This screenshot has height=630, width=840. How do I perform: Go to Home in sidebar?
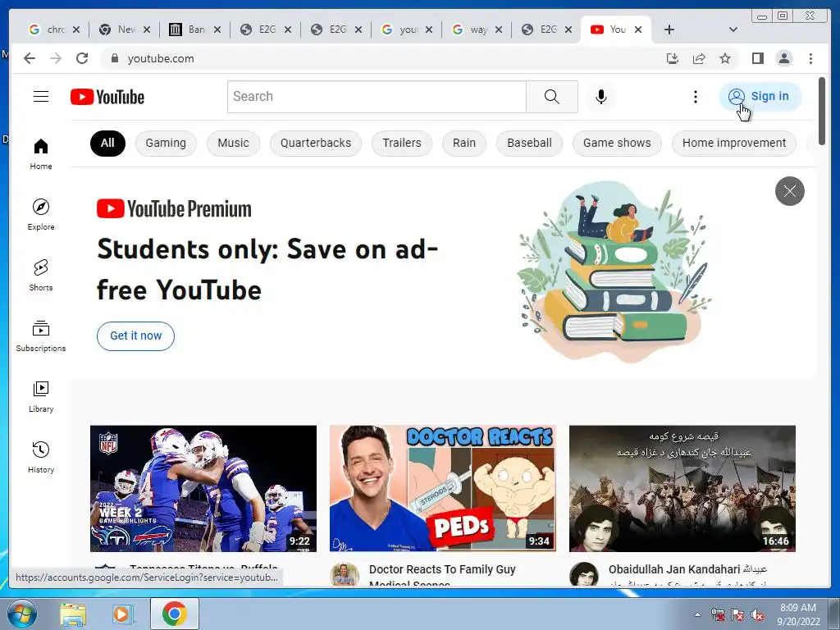[41, 154]
